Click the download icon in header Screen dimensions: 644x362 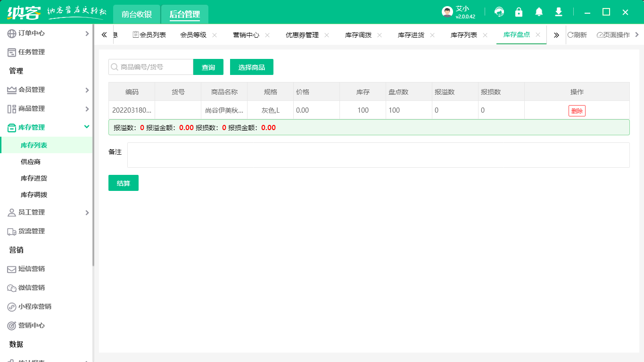point(559,12)
